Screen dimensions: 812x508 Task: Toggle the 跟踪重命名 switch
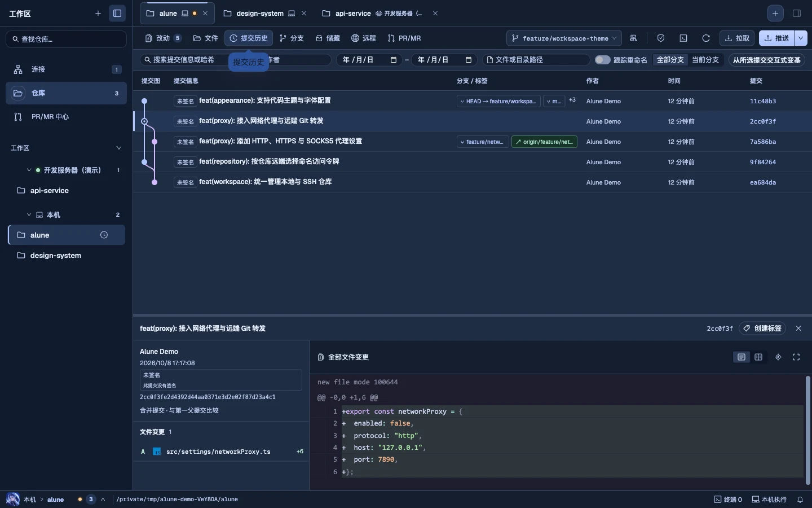coord(602,60)
